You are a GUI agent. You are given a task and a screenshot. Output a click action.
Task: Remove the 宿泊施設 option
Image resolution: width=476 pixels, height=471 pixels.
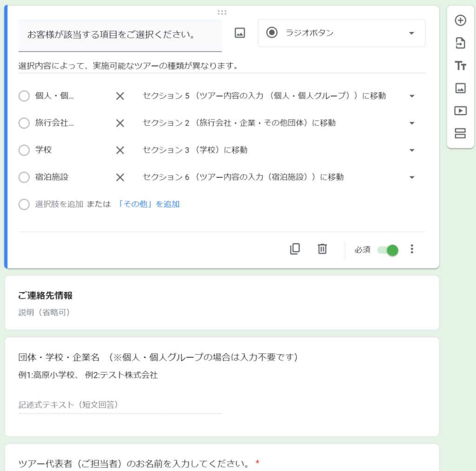pyautogui.click(x=120, y=177)
